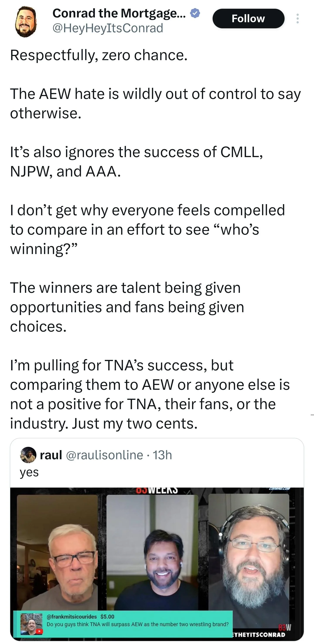The height and width of the screenshot is (644, 314).
Task: Click the raul name in quoted tweet
Action: click(51, 455)
